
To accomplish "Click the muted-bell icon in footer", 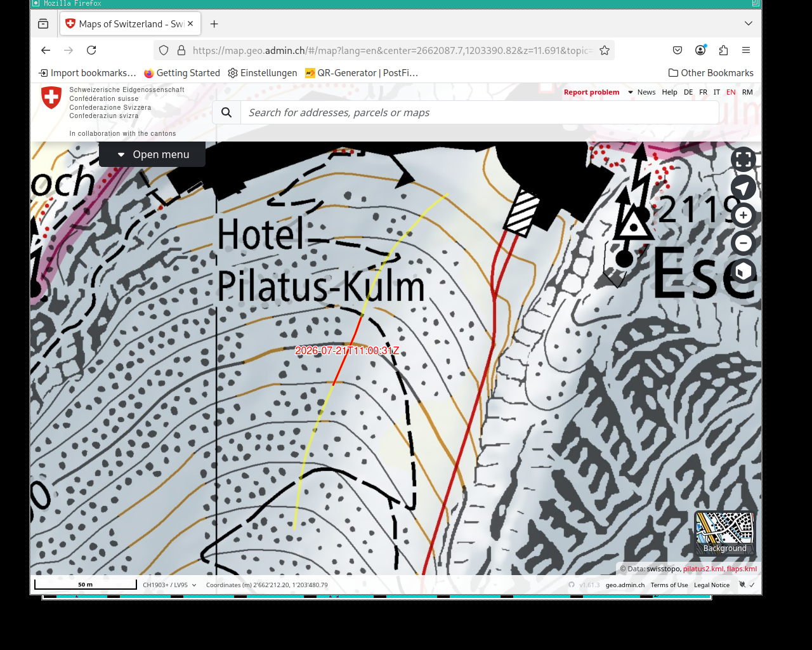I will click(x=742, y=585).
